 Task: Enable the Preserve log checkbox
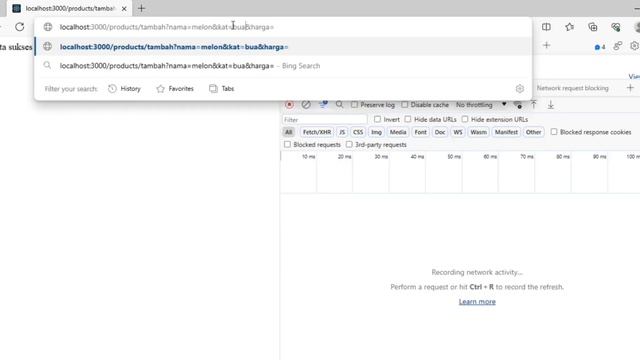[354, 105]
